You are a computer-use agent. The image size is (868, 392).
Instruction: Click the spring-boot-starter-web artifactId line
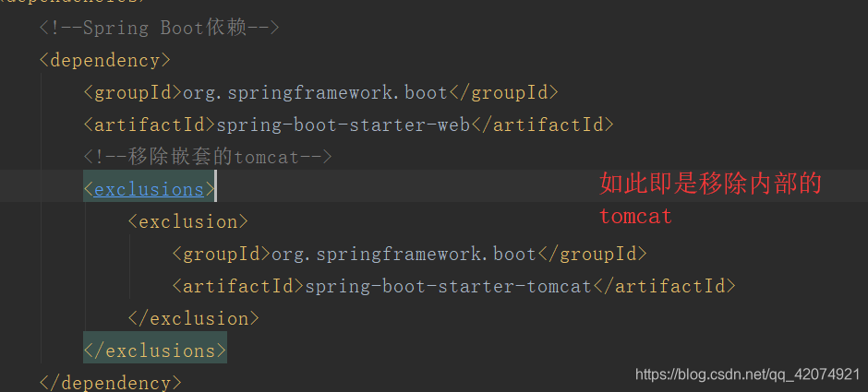tap(349, 125)
